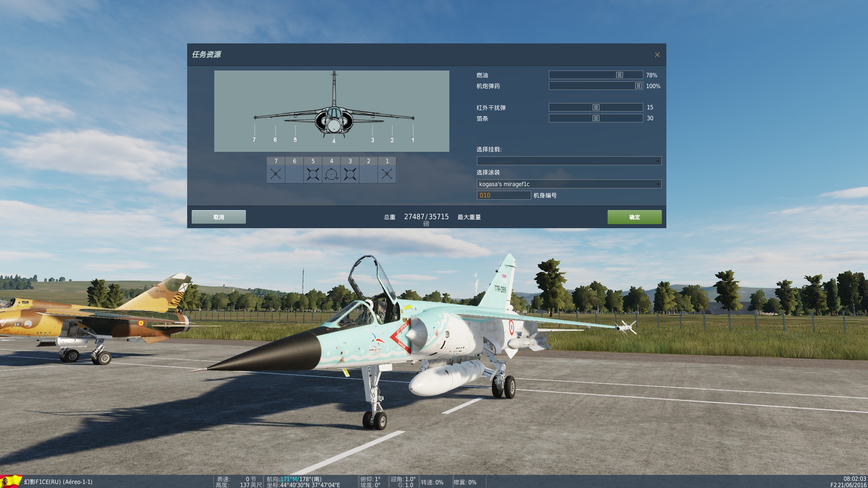Click pylon 1 missile icon
This screenshot has height=488, width=868.
pyautogui.click(x=387, y=174)
